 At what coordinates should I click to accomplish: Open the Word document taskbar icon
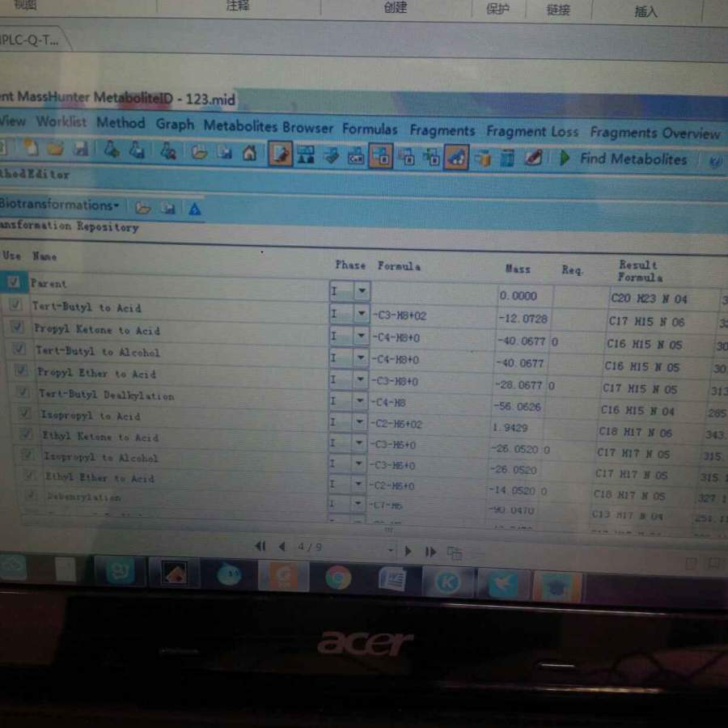tap(393, 579)
